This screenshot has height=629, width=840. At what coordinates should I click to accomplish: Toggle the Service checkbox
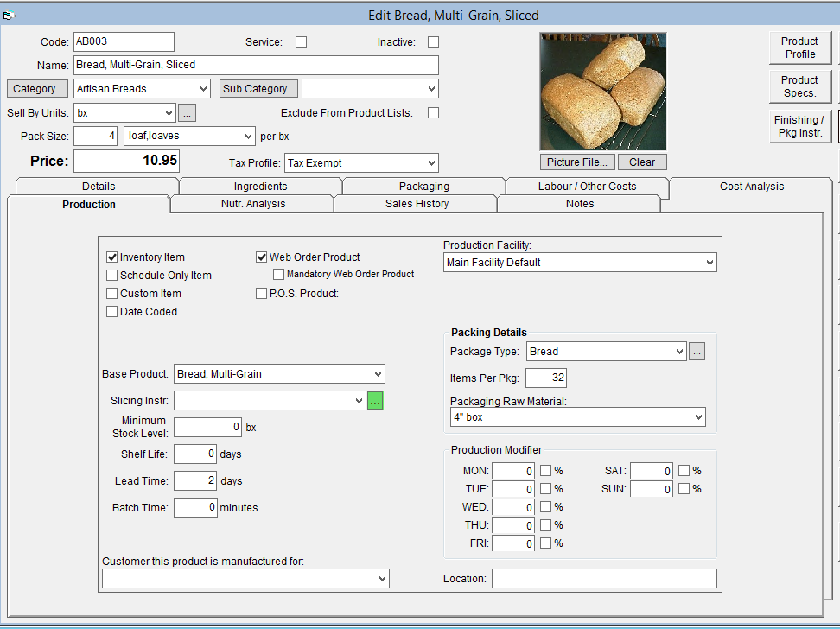pyautogui.click(x=302, y=41)
